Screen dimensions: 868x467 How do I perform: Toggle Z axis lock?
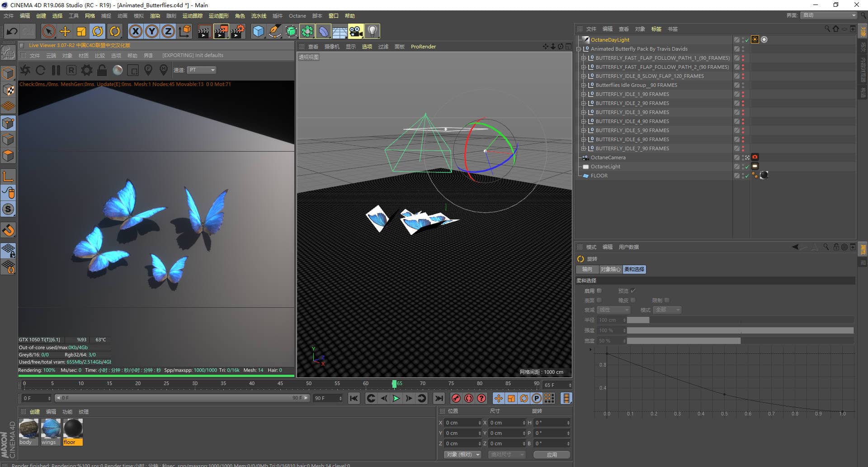(168, 31)
